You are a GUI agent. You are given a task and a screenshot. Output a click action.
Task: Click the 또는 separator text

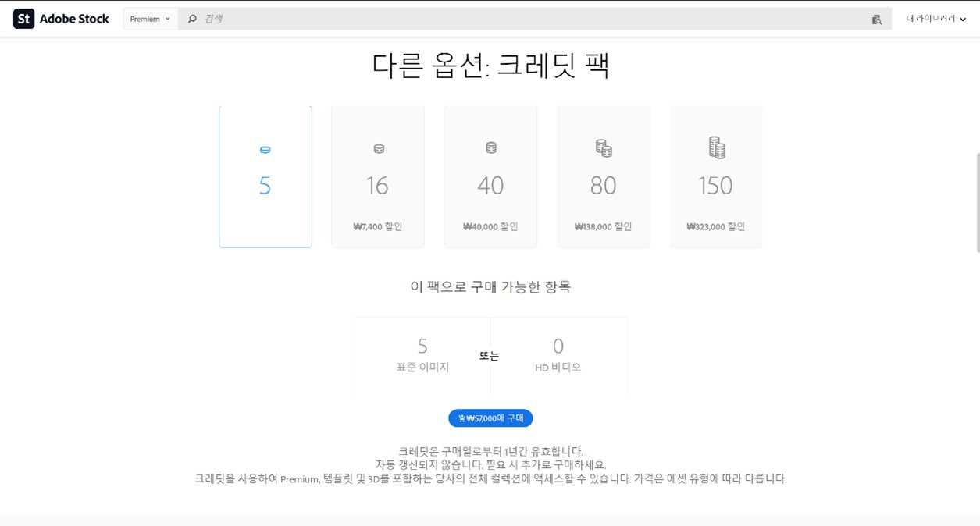490,356
